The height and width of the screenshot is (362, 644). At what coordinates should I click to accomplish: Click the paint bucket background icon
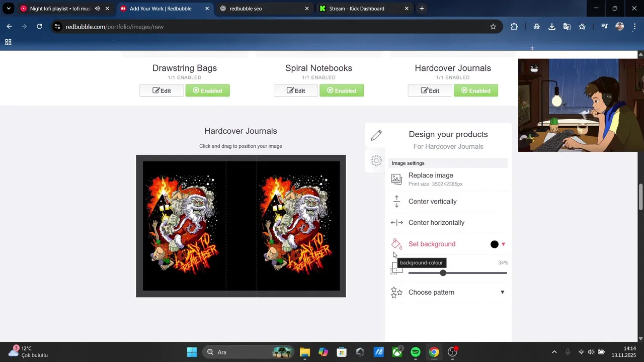click(x=396, y=244)
